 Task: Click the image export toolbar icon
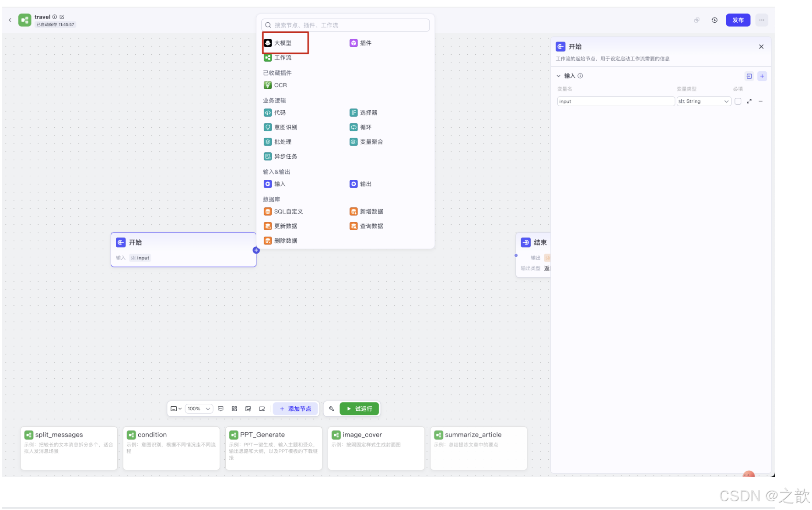click(248, 409)
